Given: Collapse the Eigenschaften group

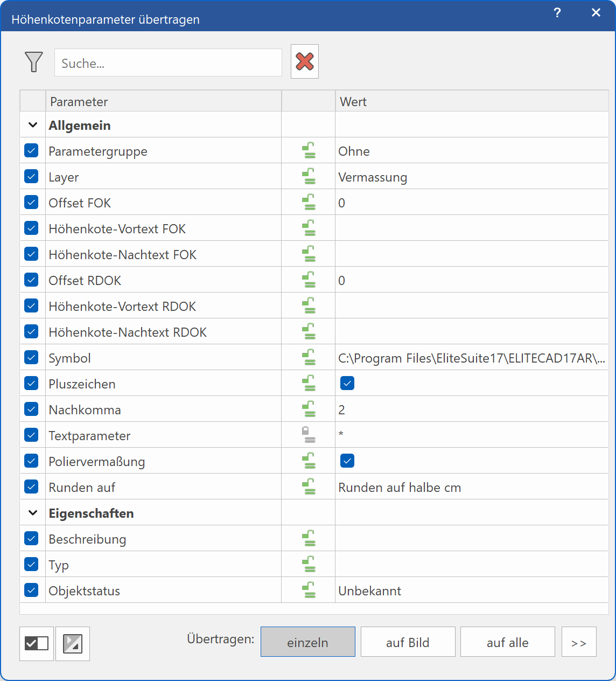Looking at the screenshot, I should point(33,513).
